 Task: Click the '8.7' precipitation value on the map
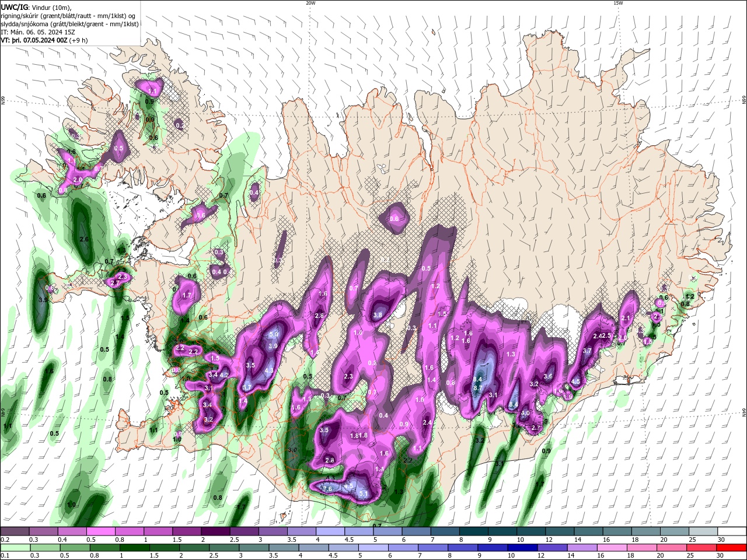click(x=477, y=388)
